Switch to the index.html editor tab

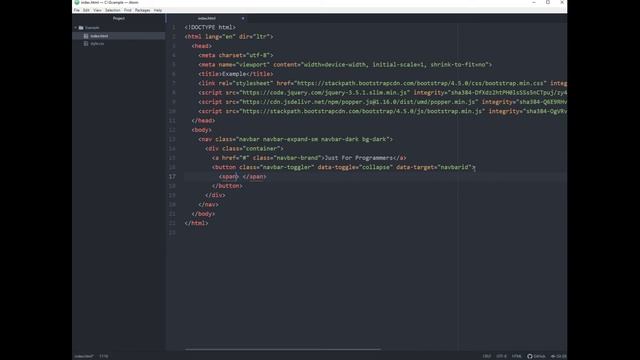tap(207, 18)
